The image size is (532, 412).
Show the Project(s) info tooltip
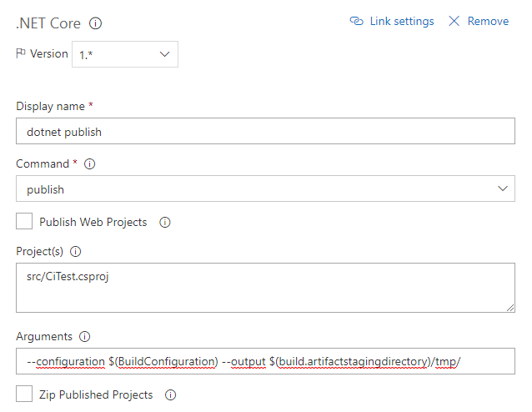point(75,252)
